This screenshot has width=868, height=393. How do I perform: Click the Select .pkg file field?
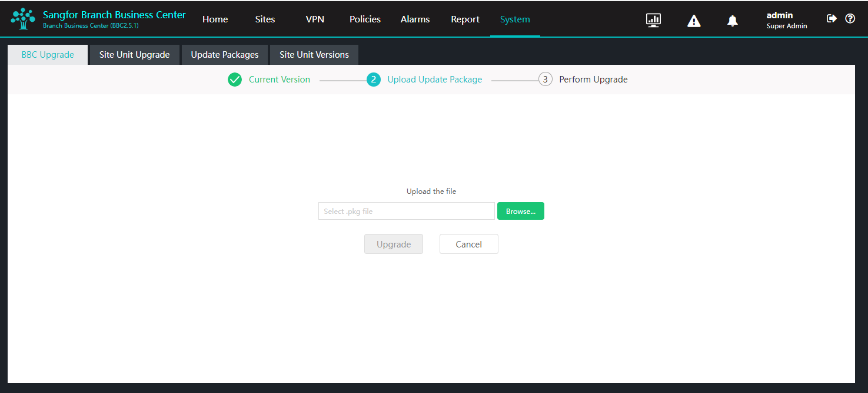click(x=407, y=211)
